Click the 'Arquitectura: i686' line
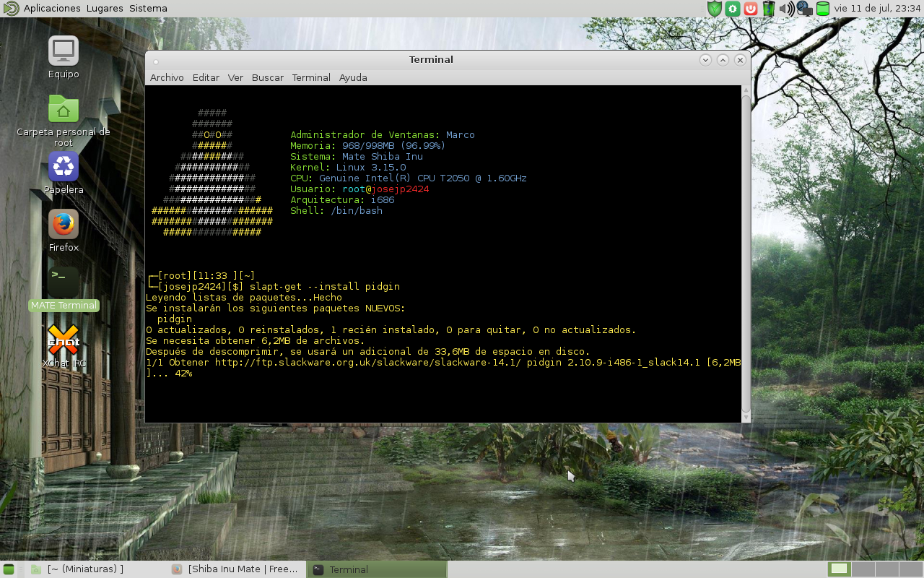Screen dimensions: 924x578 click(x=342, y=200)
